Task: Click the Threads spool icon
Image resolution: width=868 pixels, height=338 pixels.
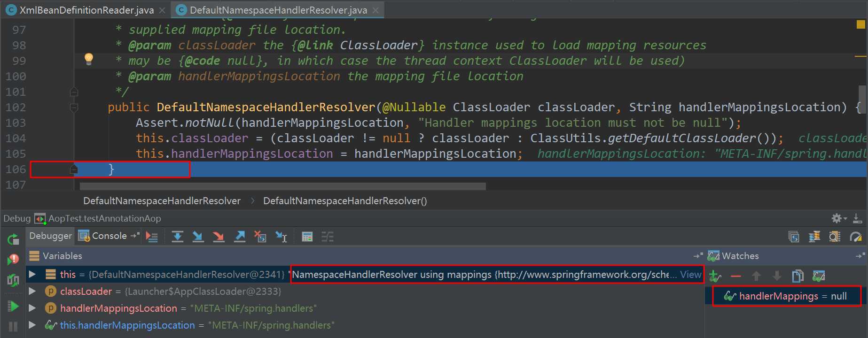Action: [x=814, y=237]
